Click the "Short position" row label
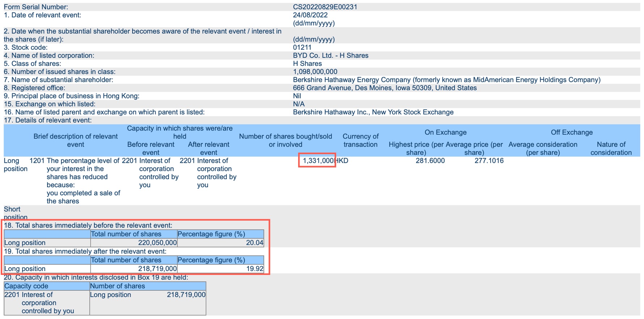The width and height of the screenshot is (644, 319). [16, 213]
